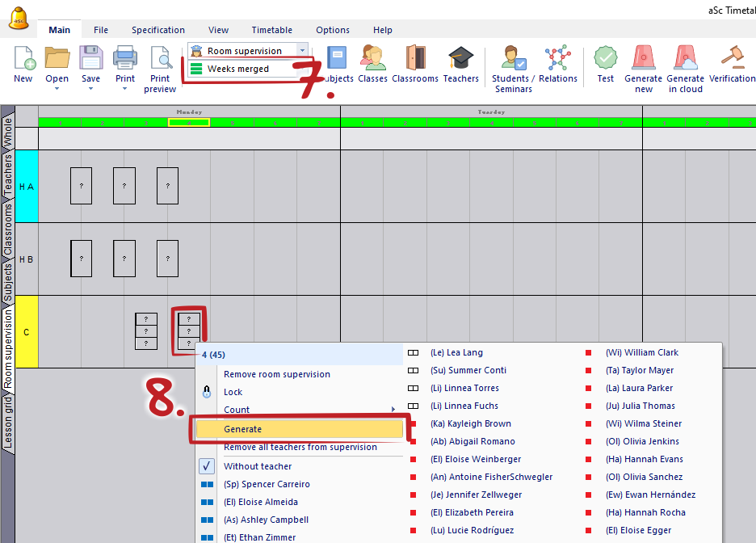The height and width of the screenshot is (543, 756).
Task: Select the yellow C room row header
Action: point(27,332)
